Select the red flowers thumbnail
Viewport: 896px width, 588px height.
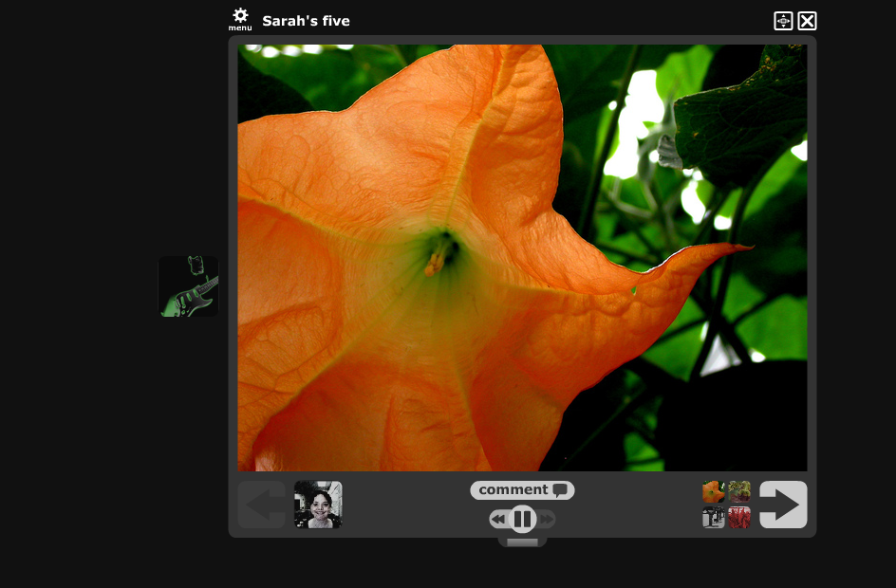(x=739, y=518)
